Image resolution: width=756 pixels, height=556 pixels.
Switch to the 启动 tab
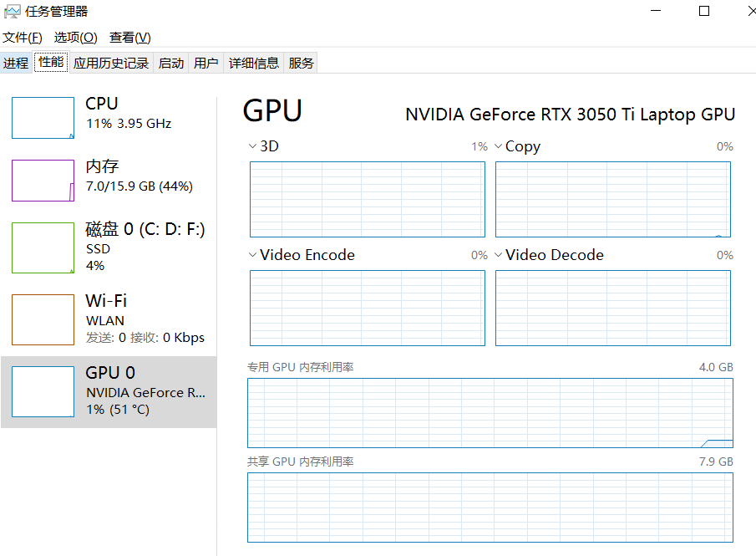pos(171,63)
